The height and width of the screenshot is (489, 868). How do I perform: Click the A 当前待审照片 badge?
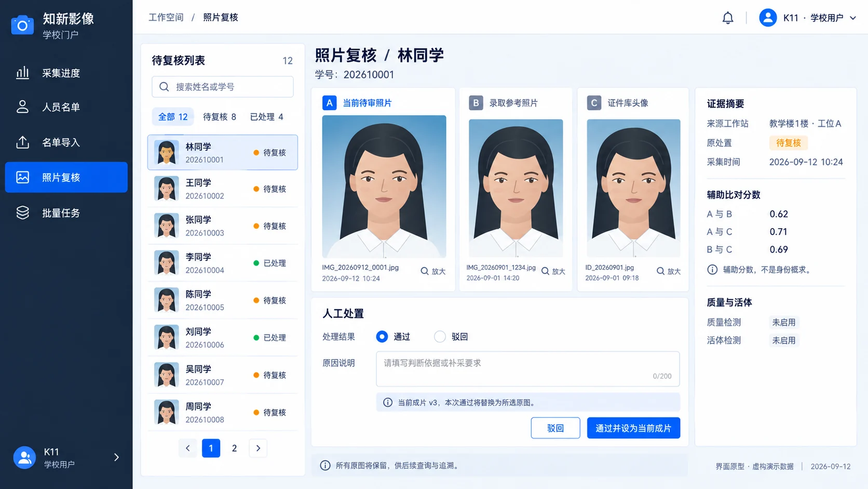pyautogui.click(x=329, y=103)
